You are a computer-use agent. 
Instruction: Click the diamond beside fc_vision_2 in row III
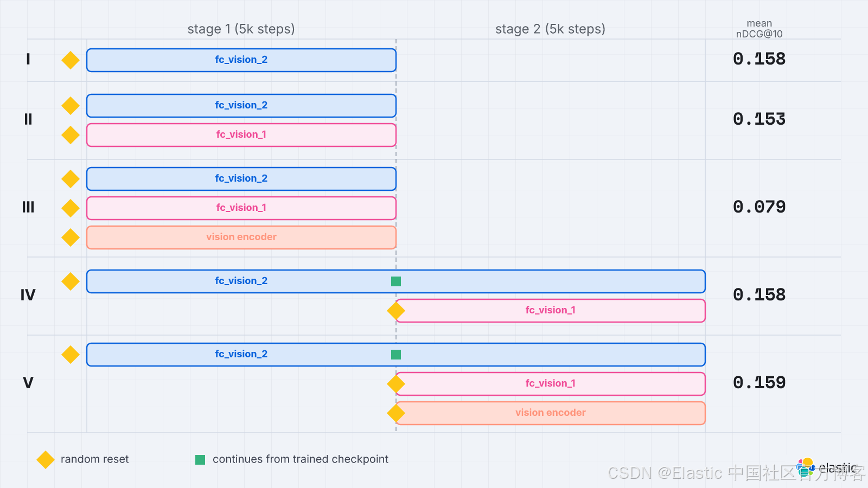tap(71, 179)
